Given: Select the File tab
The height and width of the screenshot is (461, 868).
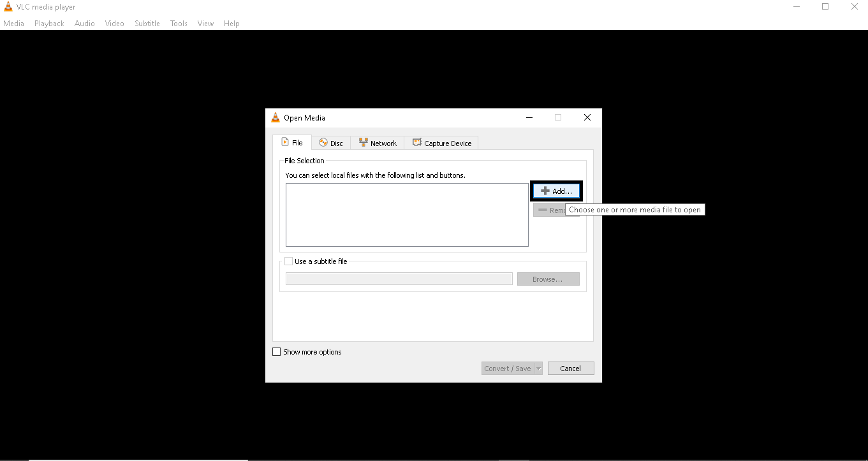Looking at the screenshot, I should [292, 143].
